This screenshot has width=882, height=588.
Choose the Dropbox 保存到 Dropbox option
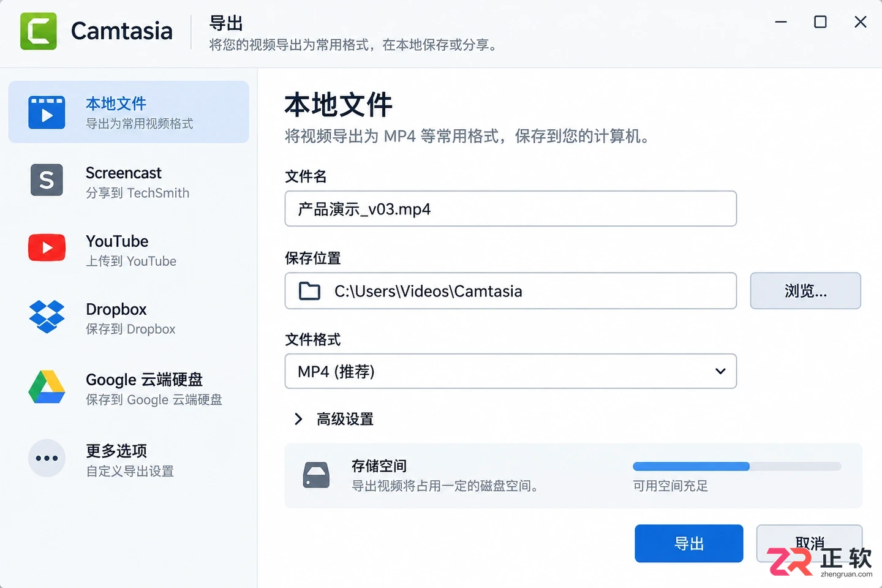(129, 318)
